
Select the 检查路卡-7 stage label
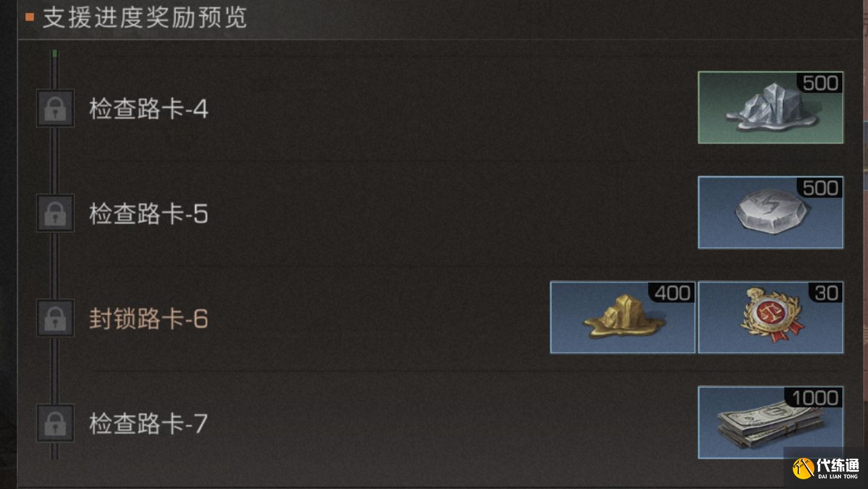tap(148, 423)
